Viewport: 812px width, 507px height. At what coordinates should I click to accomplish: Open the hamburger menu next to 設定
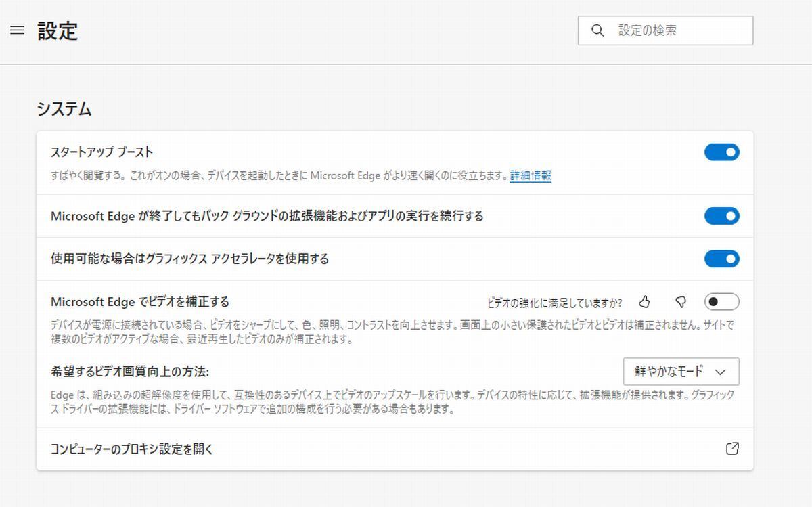(x=18, y=30)
